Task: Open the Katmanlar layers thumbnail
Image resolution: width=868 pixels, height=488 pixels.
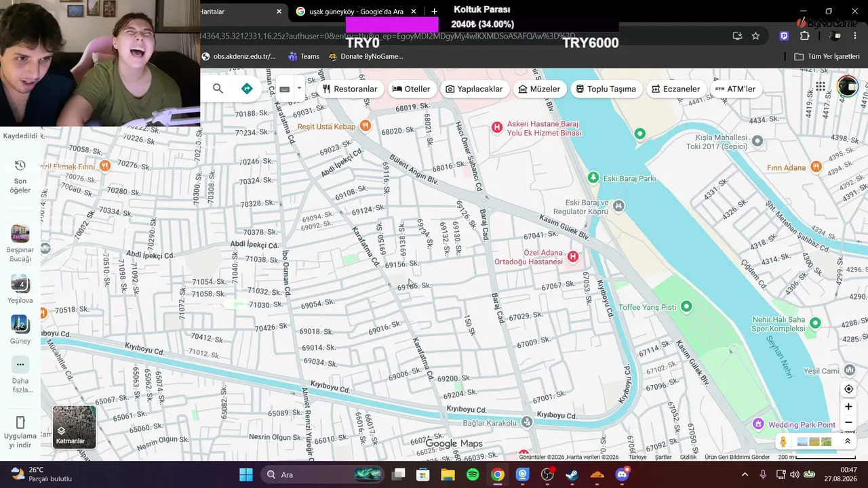Action: coord(75,427)
